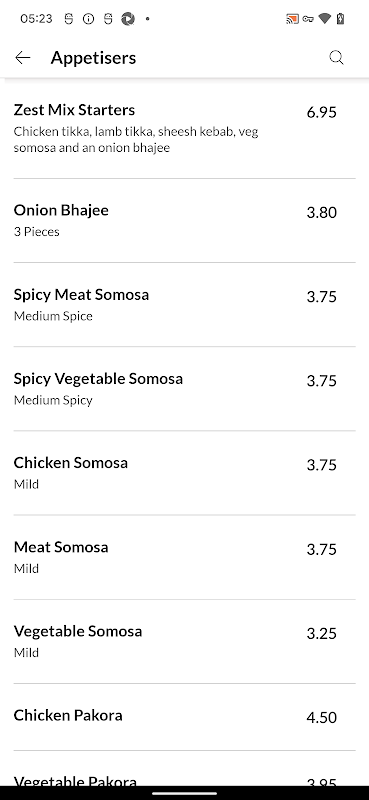This screenshot has height=800, width=369.
Task: Select Onion Bhajee menu item
Action: (x=184, y=220)
